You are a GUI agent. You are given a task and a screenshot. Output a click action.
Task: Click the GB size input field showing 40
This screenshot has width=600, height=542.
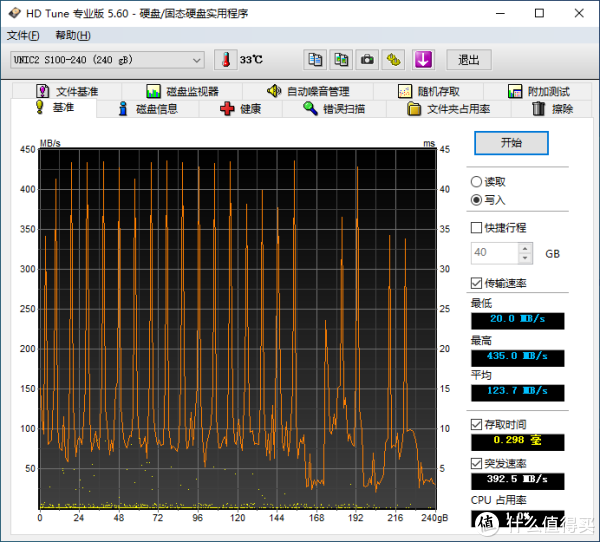(495, 253)
